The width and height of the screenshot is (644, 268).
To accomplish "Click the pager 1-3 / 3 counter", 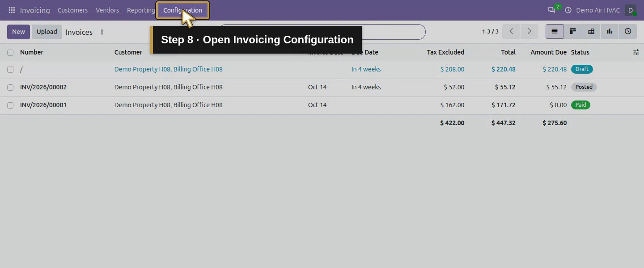I will click(x=490, y=32).
